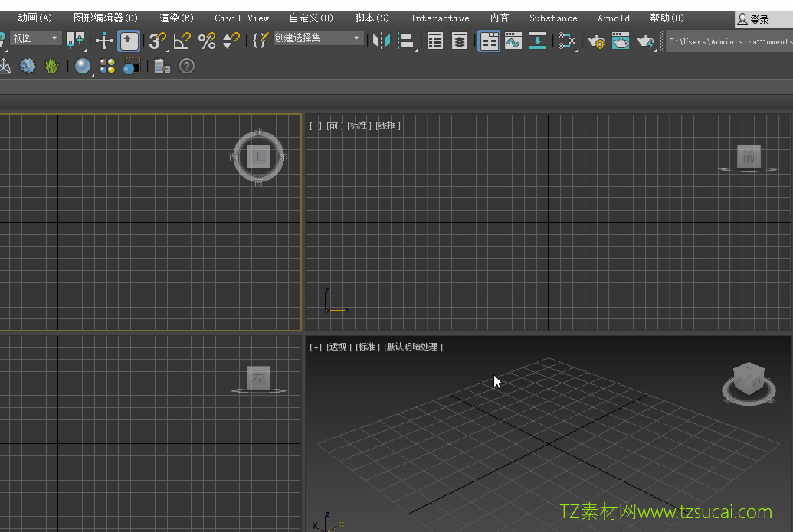
Task: Open the [线框] shading menu
Action: 388,126
